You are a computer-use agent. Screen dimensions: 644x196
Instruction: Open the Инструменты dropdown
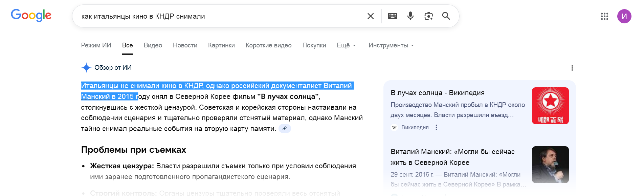point(391,45)
